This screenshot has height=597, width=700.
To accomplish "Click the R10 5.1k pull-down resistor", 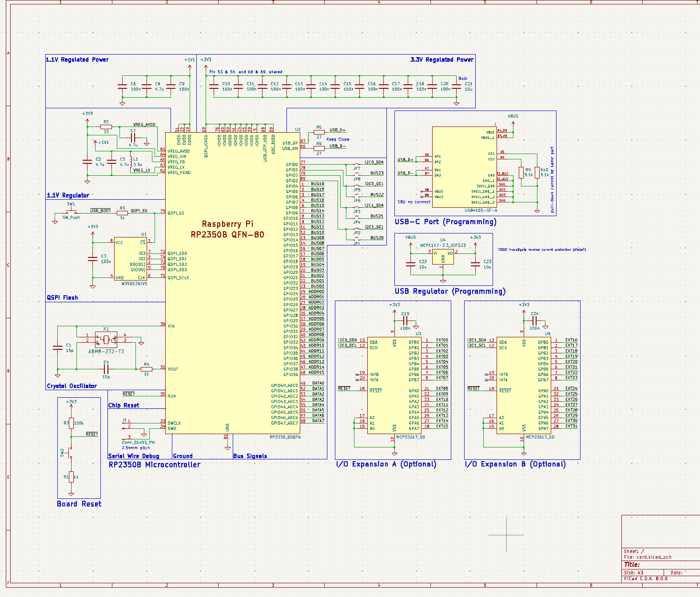I will coord(537,172).
